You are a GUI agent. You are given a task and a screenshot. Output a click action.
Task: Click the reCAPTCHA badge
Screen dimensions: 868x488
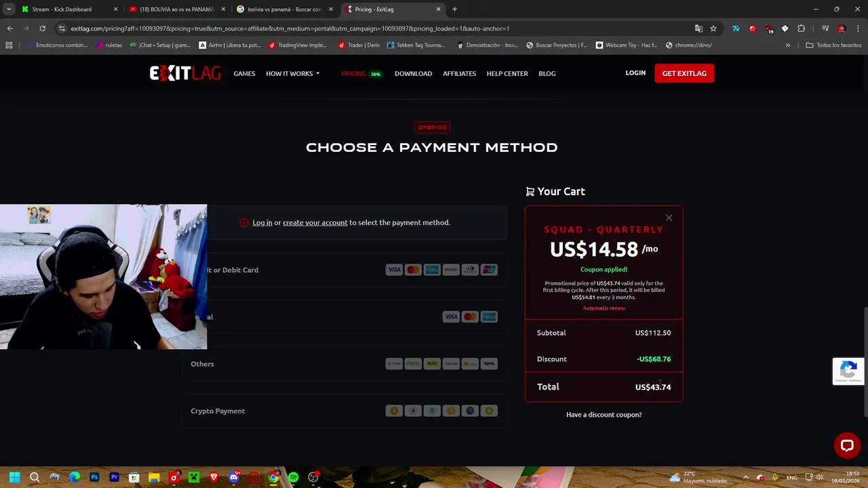848,371
